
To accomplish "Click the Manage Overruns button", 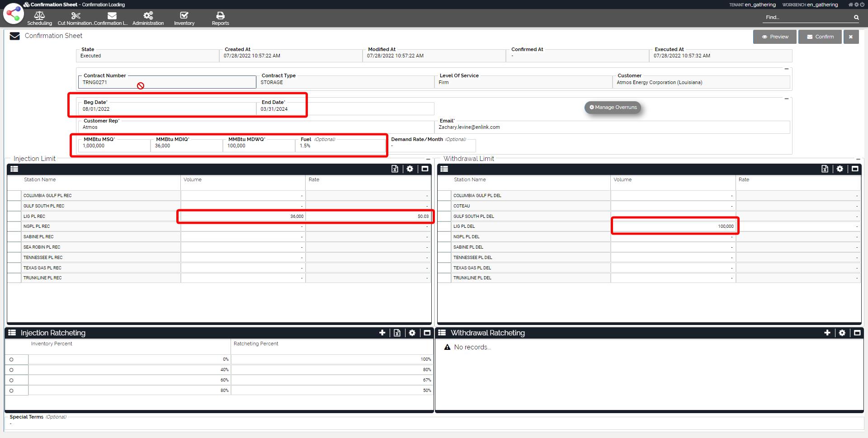I will coord(613,108).
